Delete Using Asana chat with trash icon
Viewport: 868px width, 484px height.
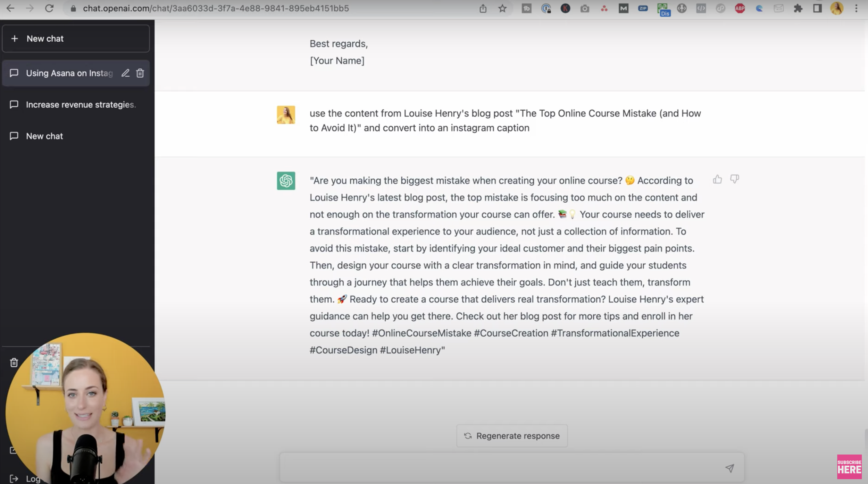coord(140,73)
